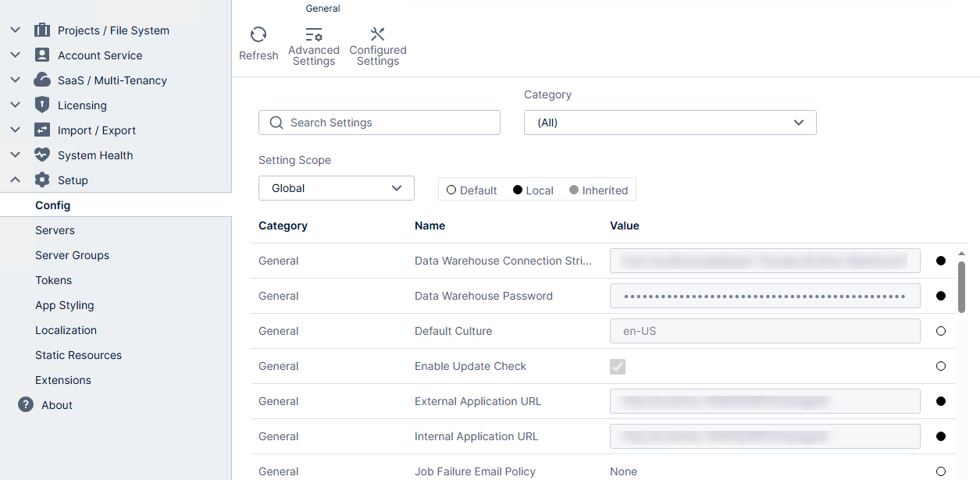Open the Setting Scope dropdown set to Global
980x480 pixels.
tap(336, 188)
